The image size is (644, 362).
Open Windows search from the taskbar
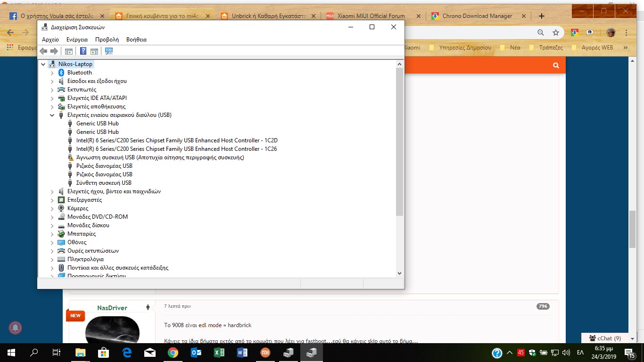(x=34, y=353)
